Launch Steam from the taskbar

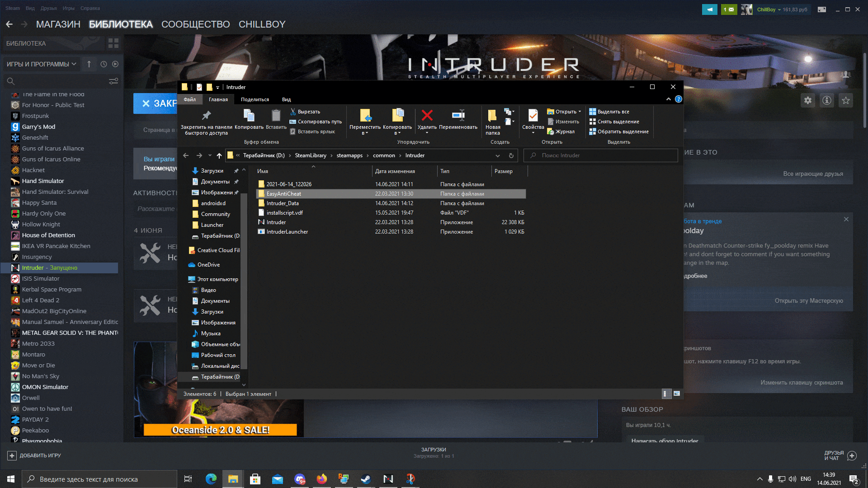(366, 479)
